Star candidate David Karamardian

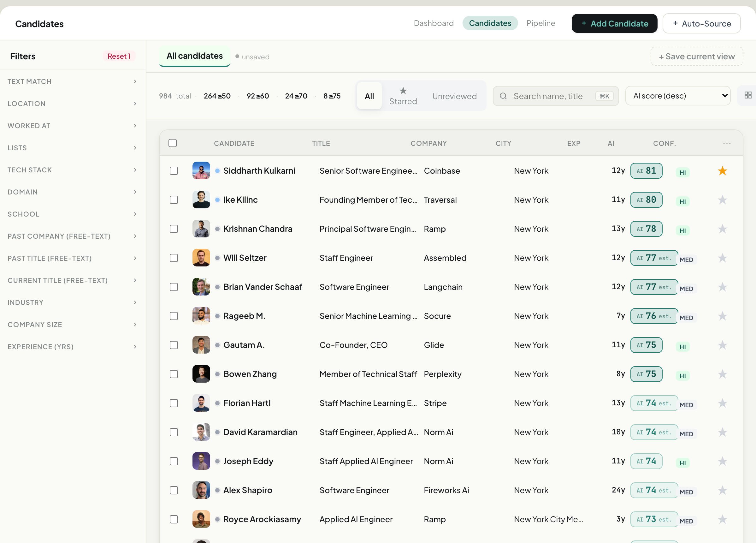tap(722, 432)
